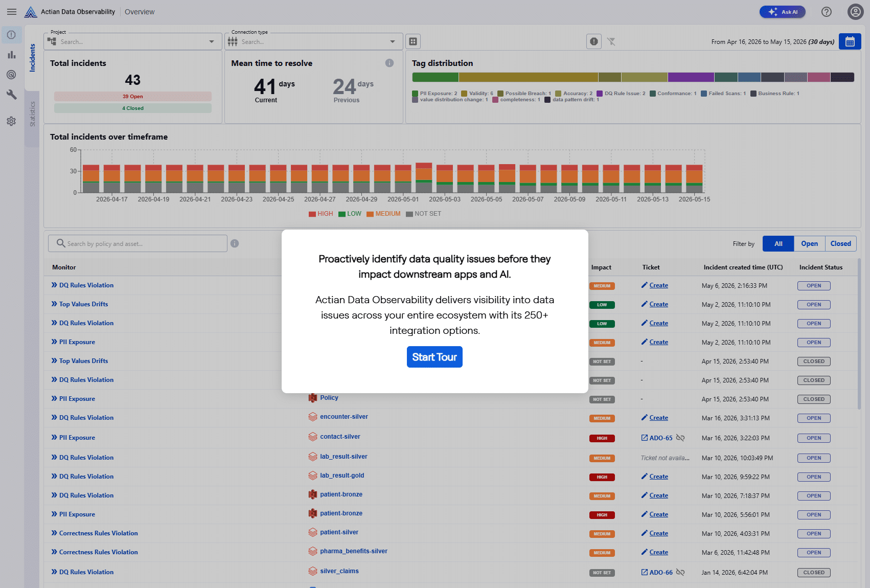Click the asset icon beside lab_result-gold

pos(313,476)
